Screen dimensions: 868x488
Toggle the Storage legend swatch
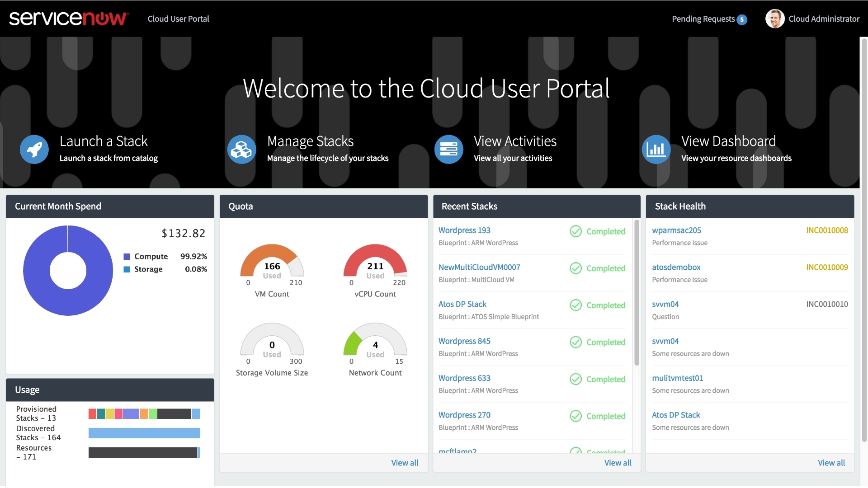pos(127,269)
